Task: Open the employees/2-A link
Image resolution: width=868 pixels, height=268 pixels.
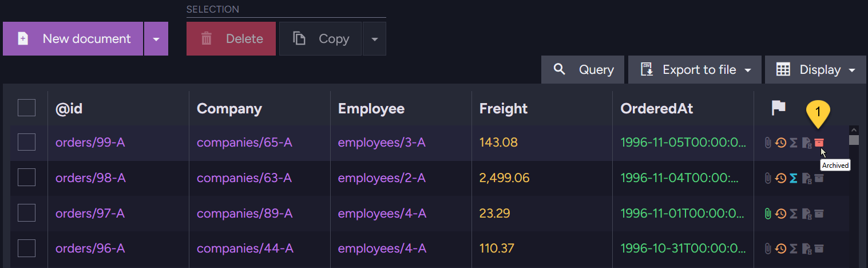Action: click(x=382, y=178)
